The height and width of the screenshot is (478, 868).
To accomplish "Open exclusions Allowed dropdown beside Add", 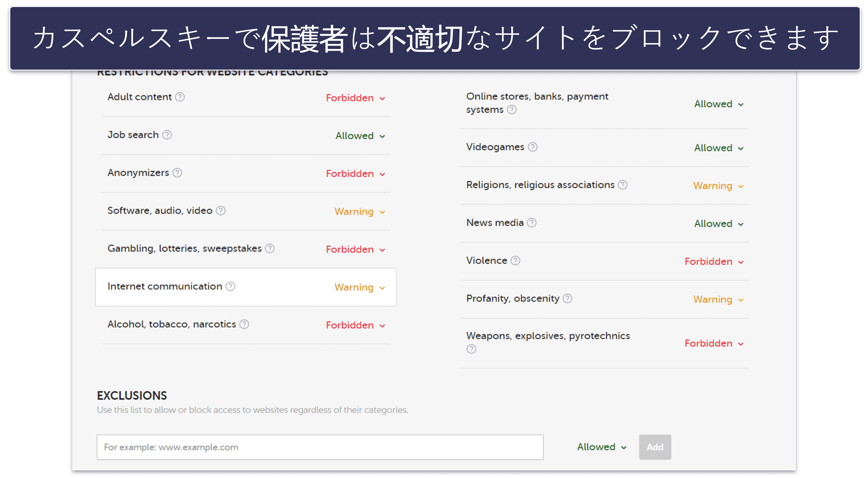I will [x=602, y=447].
